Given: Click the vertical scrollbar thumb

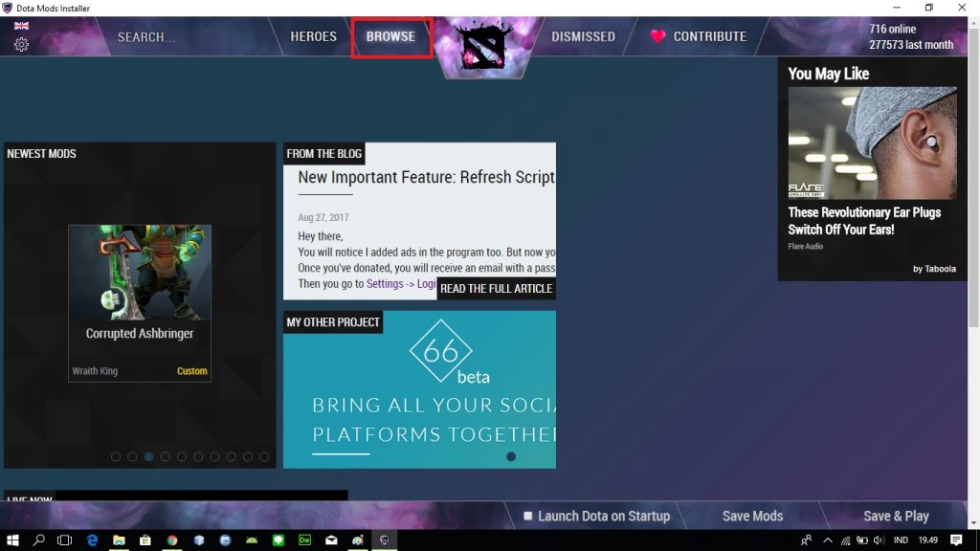Looking at the screenshot, I should tap(973, 176).
